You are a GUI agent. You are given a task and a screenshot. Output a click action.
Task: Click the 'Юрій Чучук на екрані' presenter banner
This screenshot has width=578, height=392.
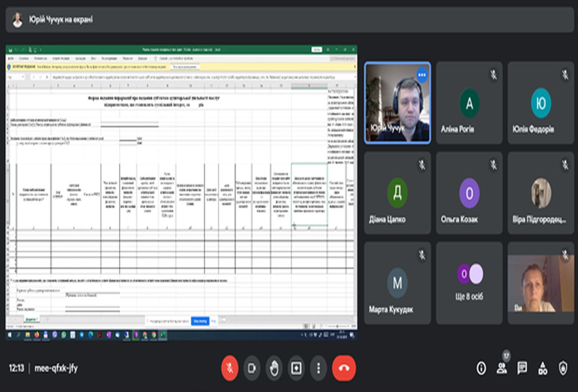pos(61,19)
